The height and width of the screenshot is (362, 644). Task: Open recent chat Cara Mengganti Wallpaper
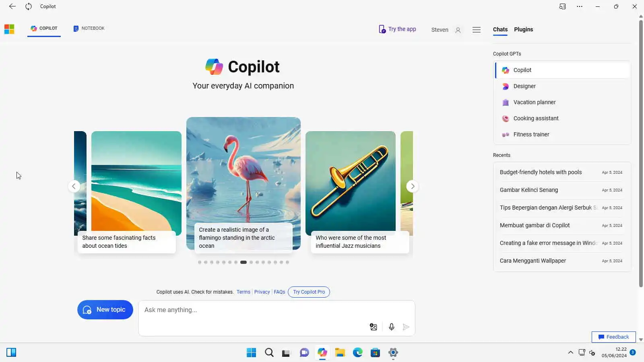coord(562,261)
